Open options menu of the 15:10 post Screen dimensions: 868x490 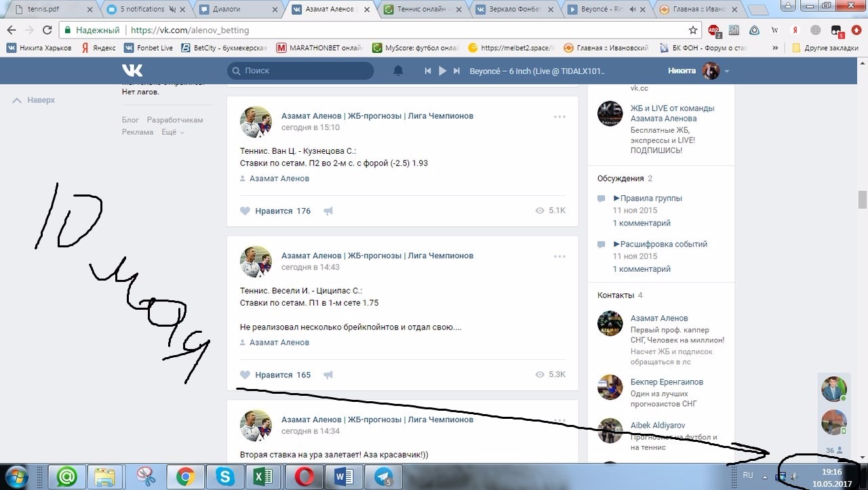[559, 117]
